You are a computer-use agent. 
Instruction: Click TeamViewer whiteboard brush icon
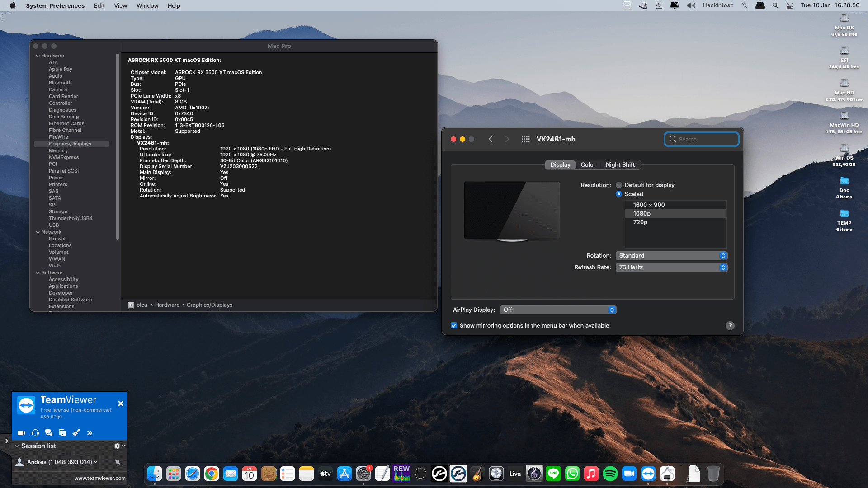(76, 433)
